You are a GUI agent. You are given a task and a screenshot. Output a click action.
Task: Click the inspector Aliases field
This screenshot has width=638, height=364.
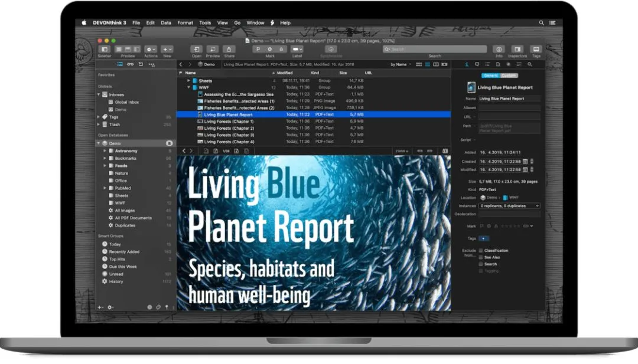pyautogui.click(x=509, y=107)
